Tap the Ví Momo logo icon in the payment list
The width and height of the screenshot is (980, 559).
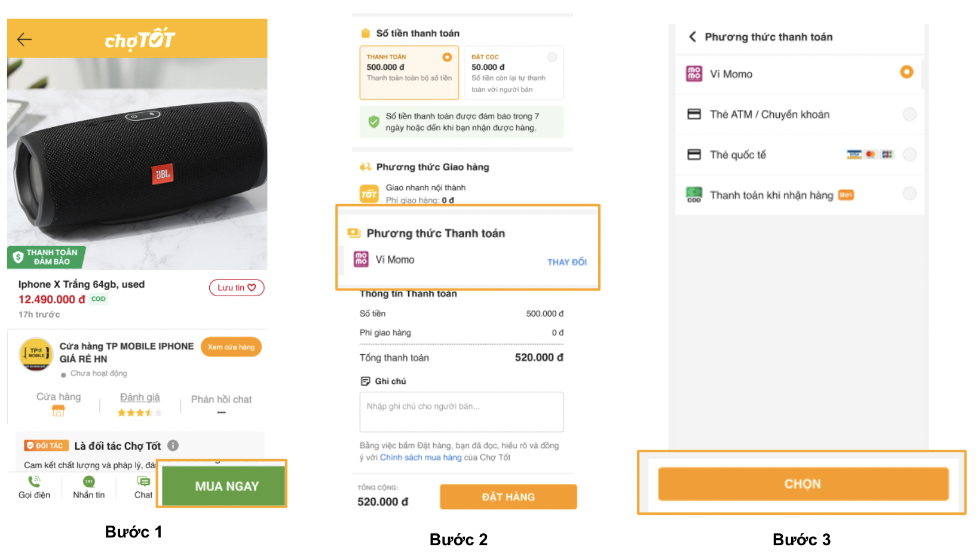coord(694,73)
